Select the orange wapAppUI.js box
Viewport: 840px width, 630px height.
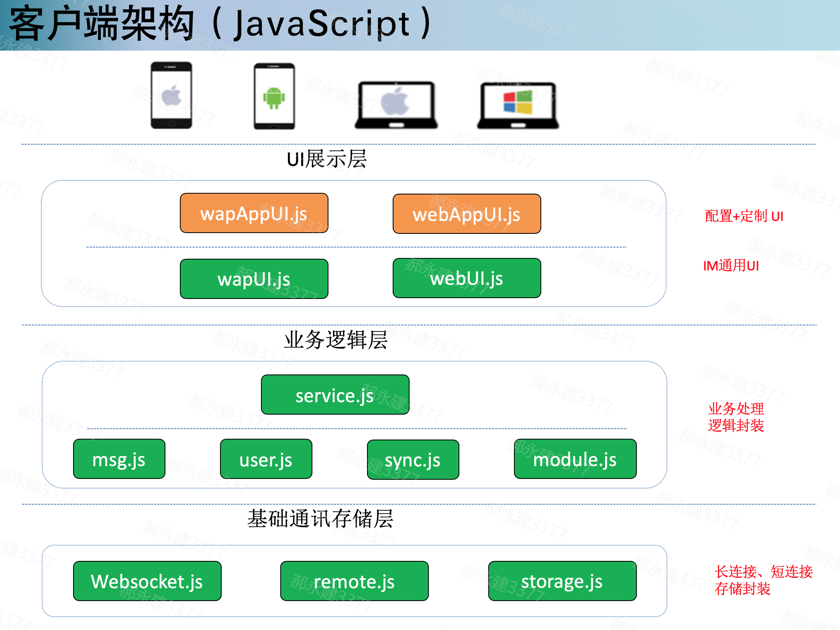254,213
